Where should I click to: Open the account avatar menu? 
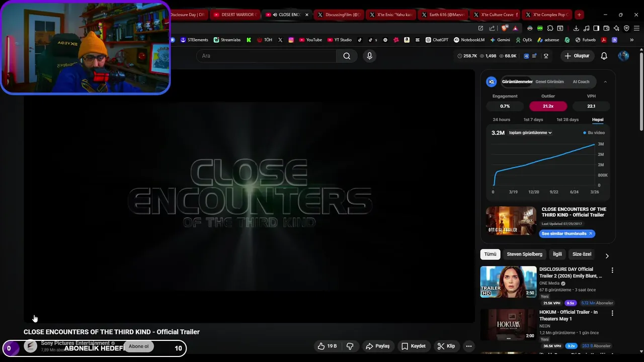coord(623,56)
